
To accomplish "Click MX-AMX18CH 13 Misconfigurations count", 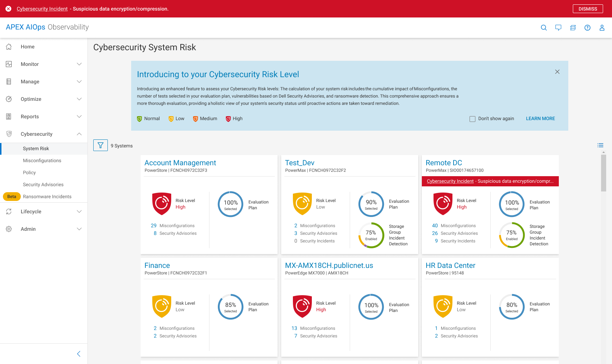I will 294,328.
